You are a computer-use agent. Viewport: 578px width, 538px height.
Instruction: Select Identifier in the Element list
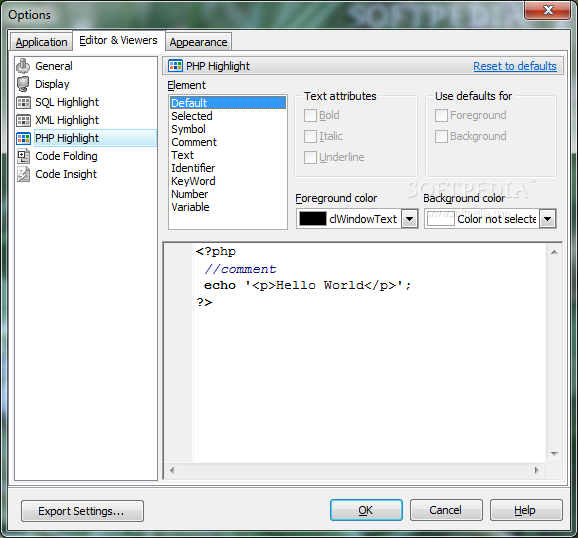228,168
